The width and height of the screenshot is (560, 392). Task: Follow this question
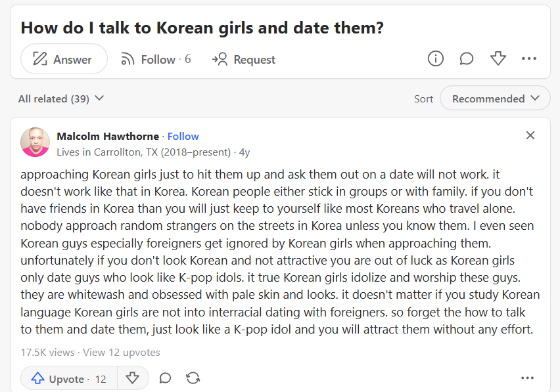[156, 59]
